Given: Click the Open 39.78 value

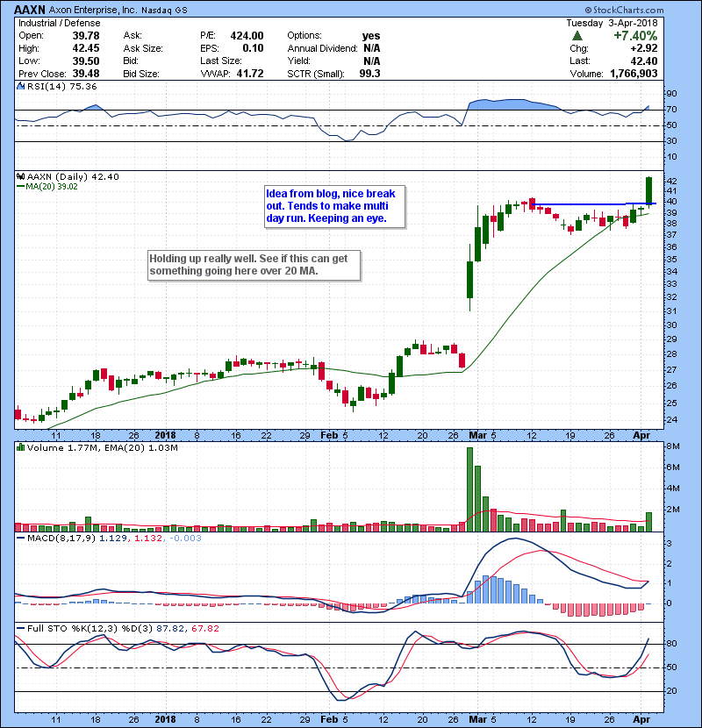Looking at the screenshot, I should (x=86, y=36).
